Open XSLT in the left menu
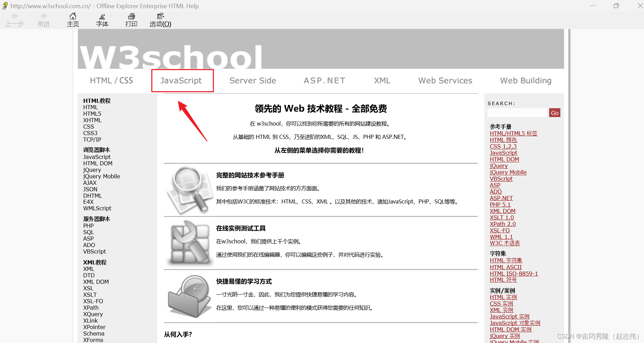The height and width of the screenshot is (343, 644). [x=90, y=295]
